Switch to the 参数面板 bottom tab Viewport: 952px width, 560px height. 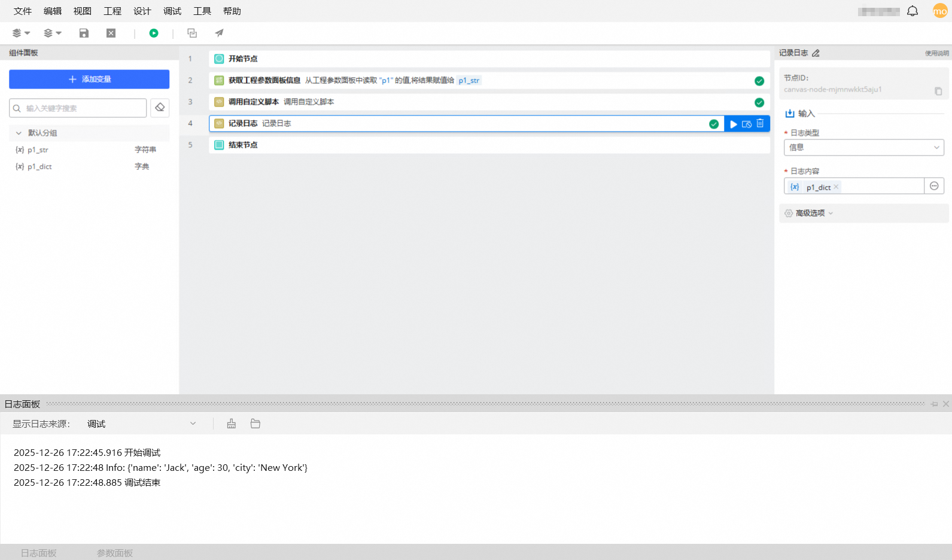(x=115, y=553)
